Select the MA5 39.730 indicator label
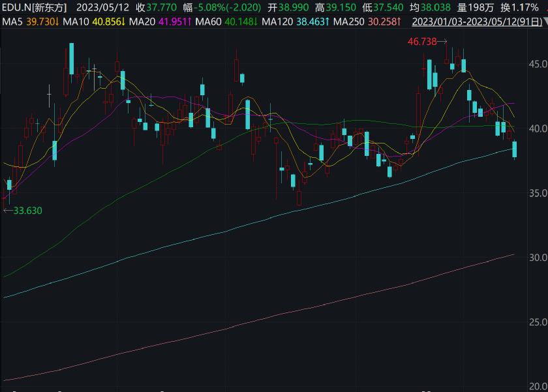Screen dimensions: 548x392 pos(31,22)
